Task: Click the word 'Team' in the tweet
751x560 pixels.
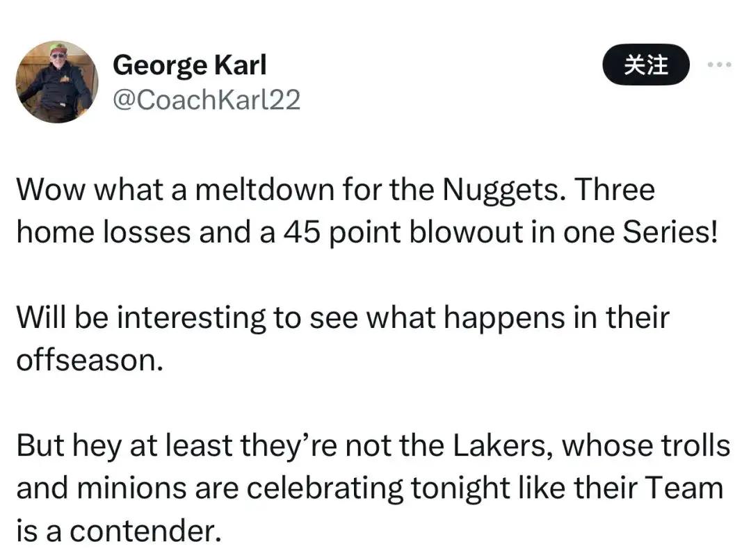Action: point(684,488)
